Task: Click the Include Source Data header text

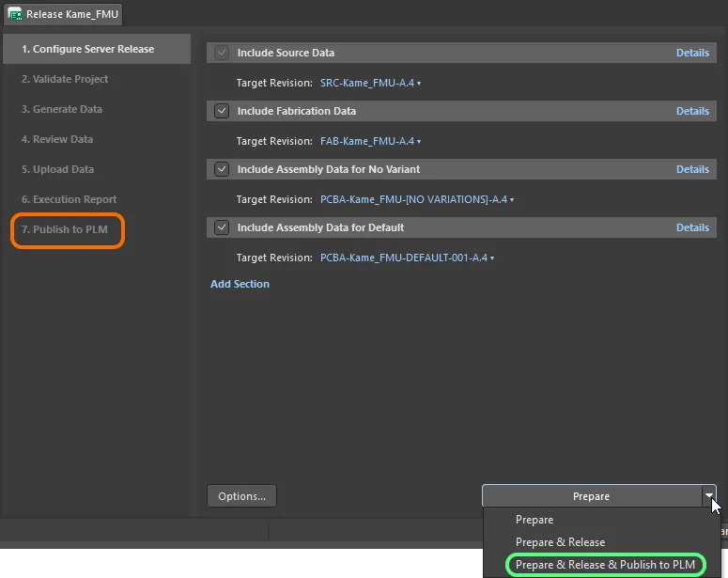Action: [286, 53]
